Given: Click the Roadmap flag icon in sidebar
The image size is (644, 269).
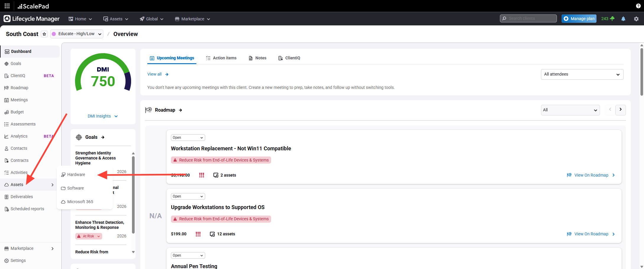Looking at the screenshot, I should (6, 88).
